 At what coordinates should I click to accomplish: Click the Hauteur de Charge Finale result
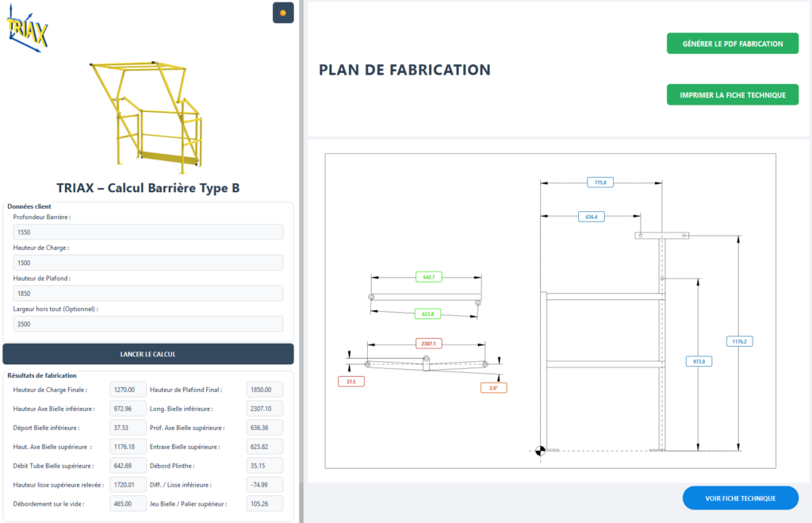128,390
